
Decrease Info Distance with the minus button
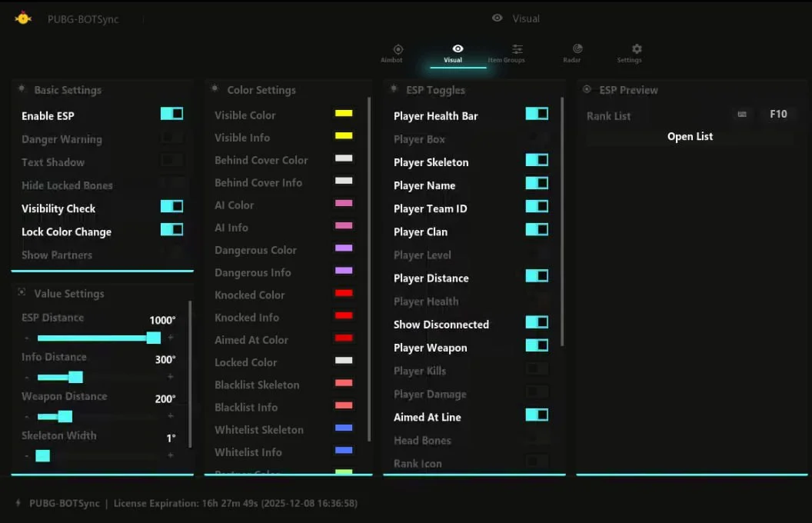pyautogui.click(x=27, y=377)
